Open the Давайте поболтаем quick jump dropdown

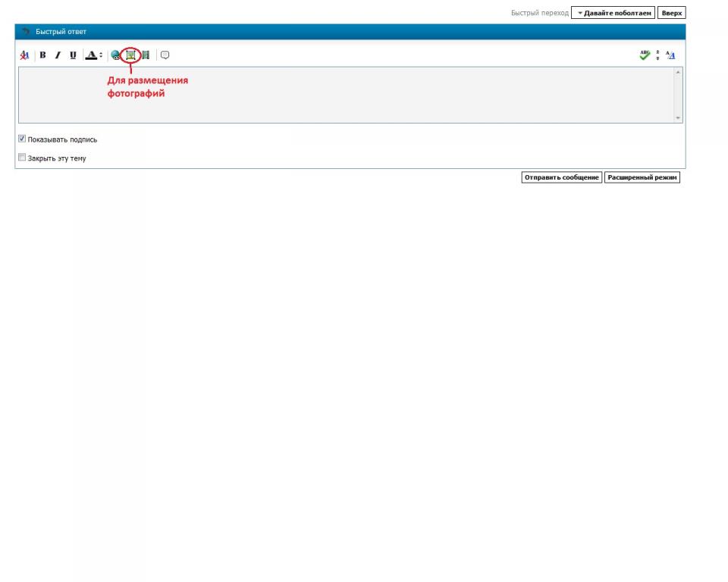point(613,13)
